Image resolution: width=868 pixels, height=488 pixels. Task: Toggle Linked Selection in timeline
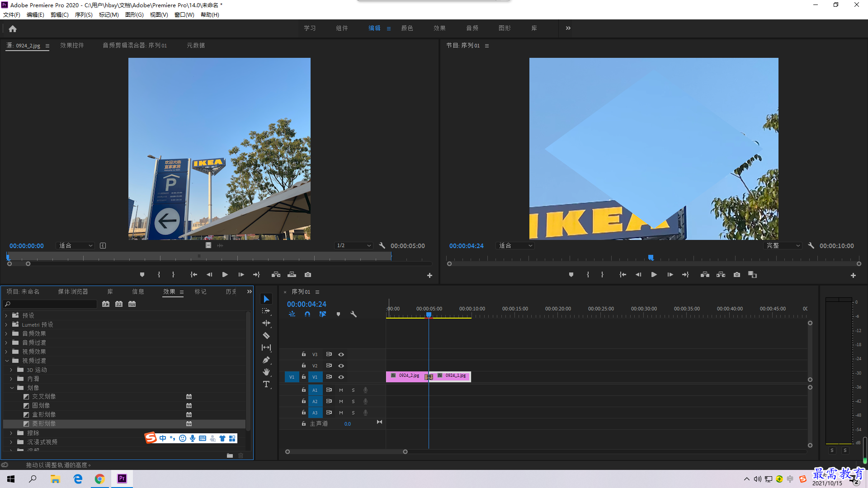tap(323, 314)
